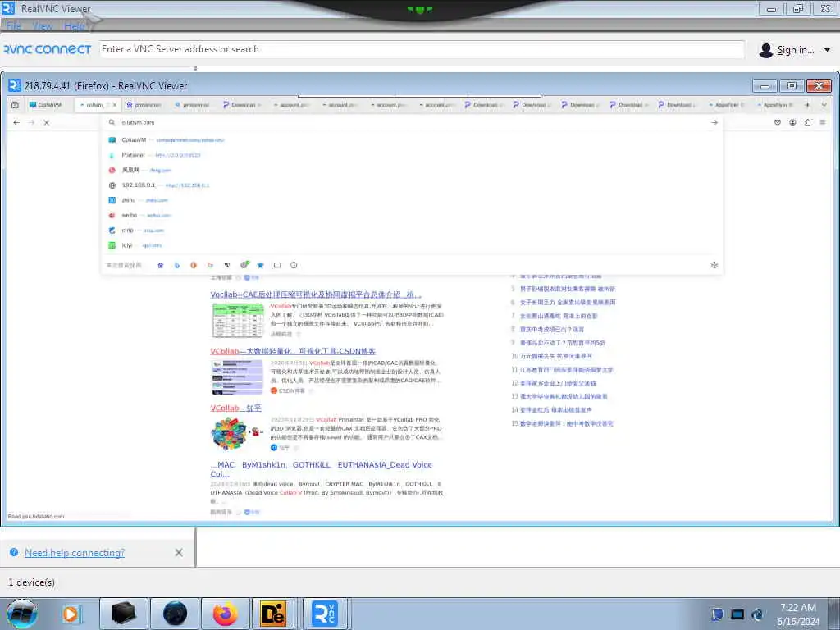840x630 pixels.
Task: Select CollabVM suggestion row
Action: click(412, 139)
